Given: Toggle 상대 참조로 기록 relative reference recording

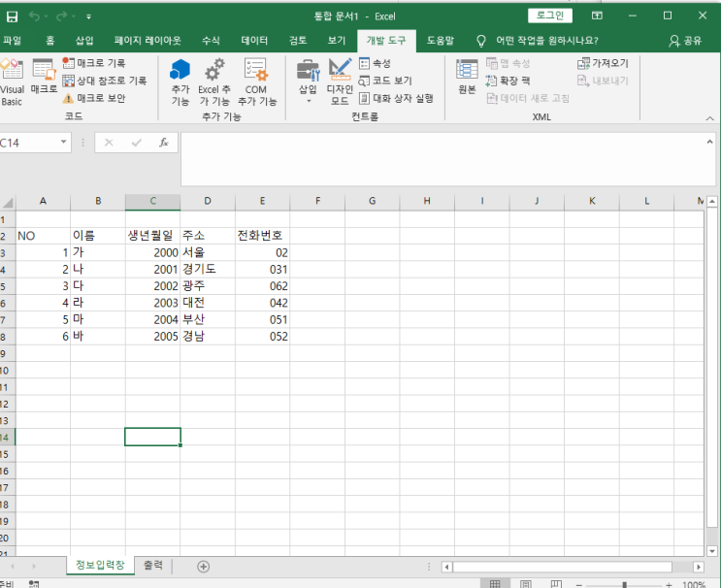Looking at the screenshot, I should pyautogui.click(x=105, y=81).
